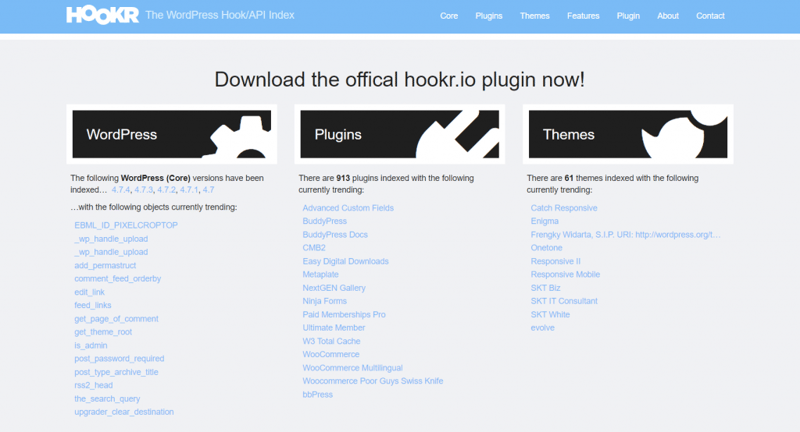Select WordPress version 4.7.1

[x=189, y=190]
